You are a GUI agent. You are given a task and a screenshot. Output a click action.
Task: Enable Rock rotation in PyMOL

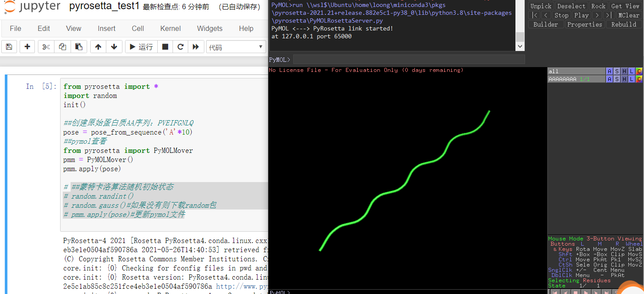(598, 6)
